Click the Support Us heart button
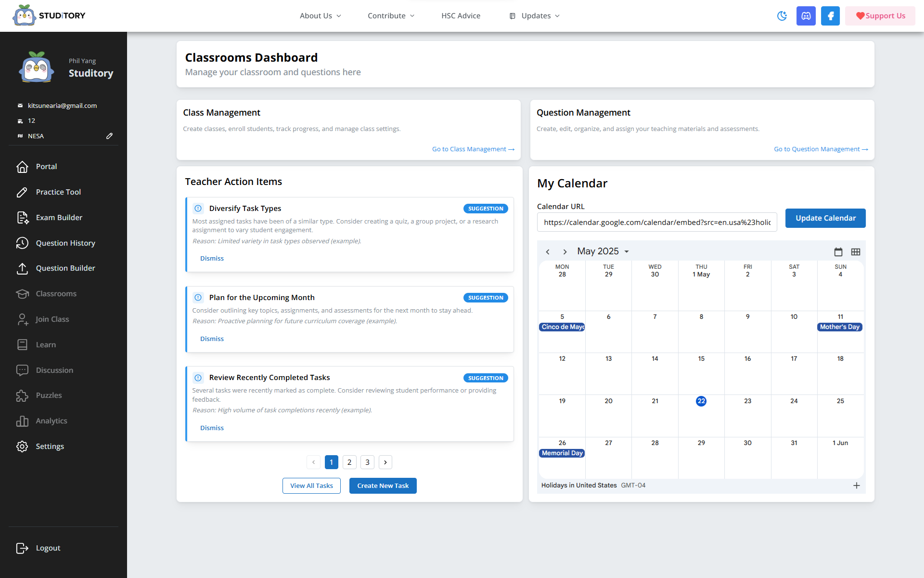Screen dimensions: 924x578 (880, 16)
